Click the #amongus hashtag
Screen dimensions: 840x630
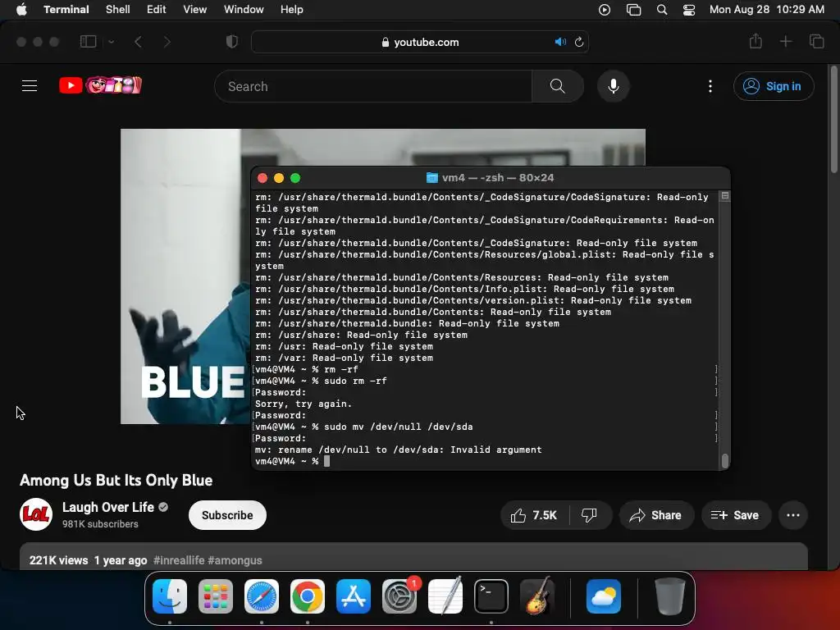(235, 560)
